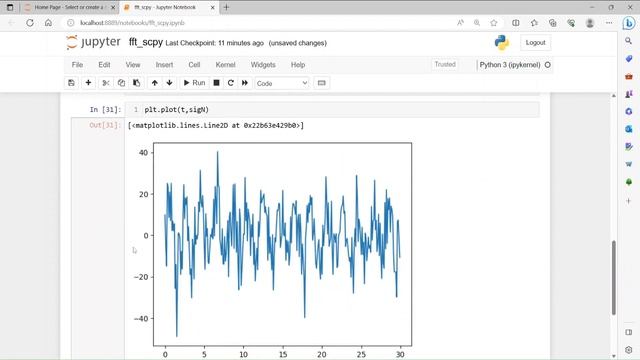Open browser essentials heart icon
Screen dimensions: 640x360
(571, 23)
